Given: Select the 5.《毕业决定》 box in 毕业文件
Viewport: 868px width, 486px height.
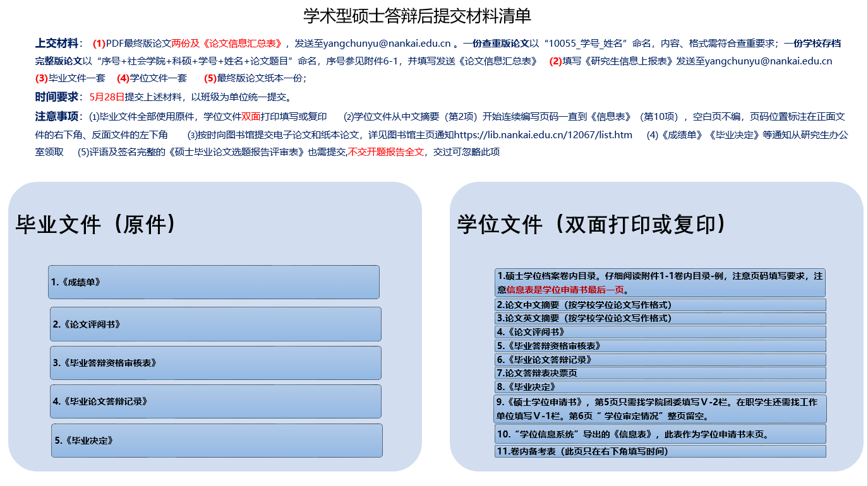Looking at the screenshot, I should coord(217,441).
